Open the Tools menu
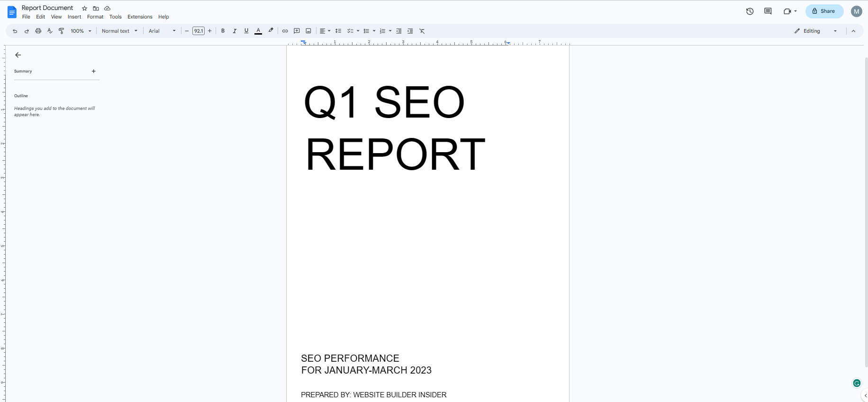Viewport: 868px width, 402px height. [x=116, y=17]
